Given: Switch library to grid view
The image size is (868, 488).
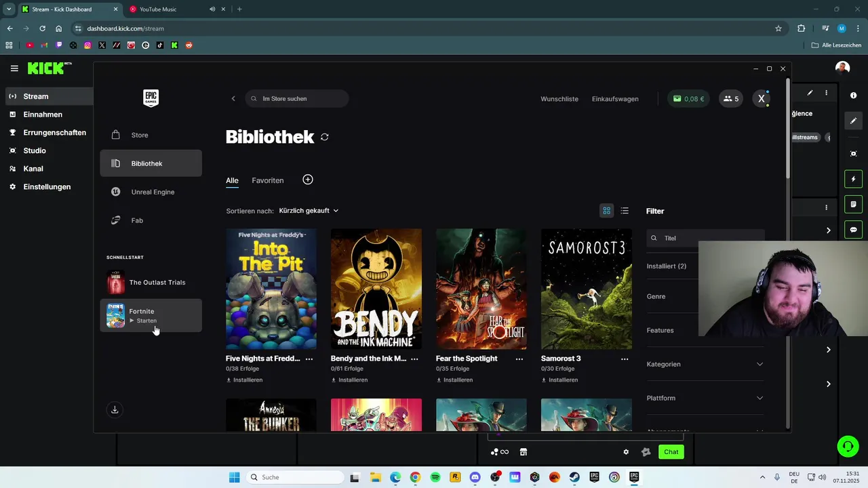Looking at the screenshot, I should (607, 211).
